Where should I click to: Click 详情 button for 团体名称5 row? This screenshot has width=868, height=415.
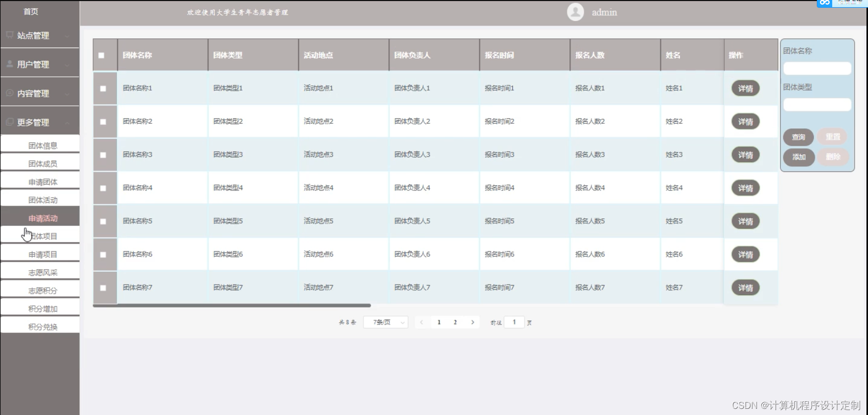point(745,222)
